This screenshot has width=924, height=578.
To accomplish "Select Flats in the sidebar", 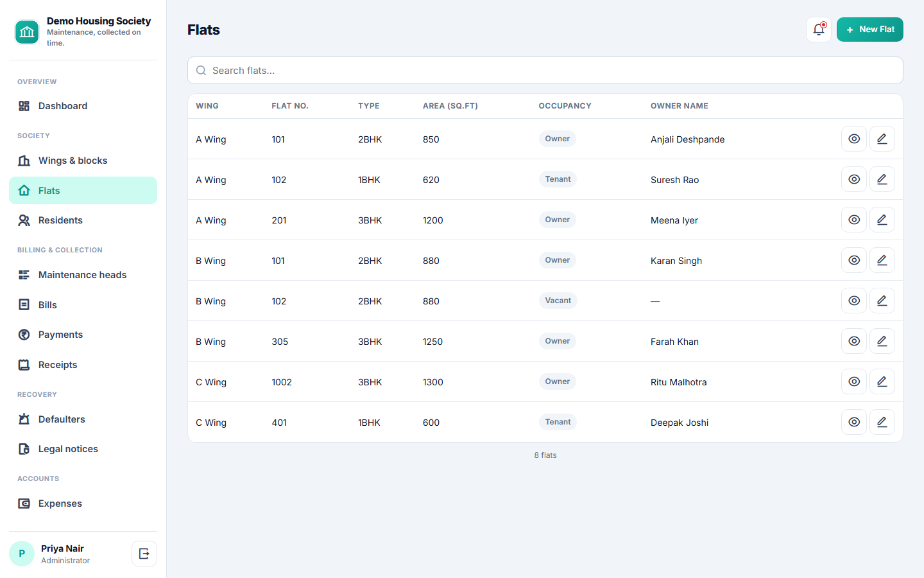I will (x=83, y=191).
